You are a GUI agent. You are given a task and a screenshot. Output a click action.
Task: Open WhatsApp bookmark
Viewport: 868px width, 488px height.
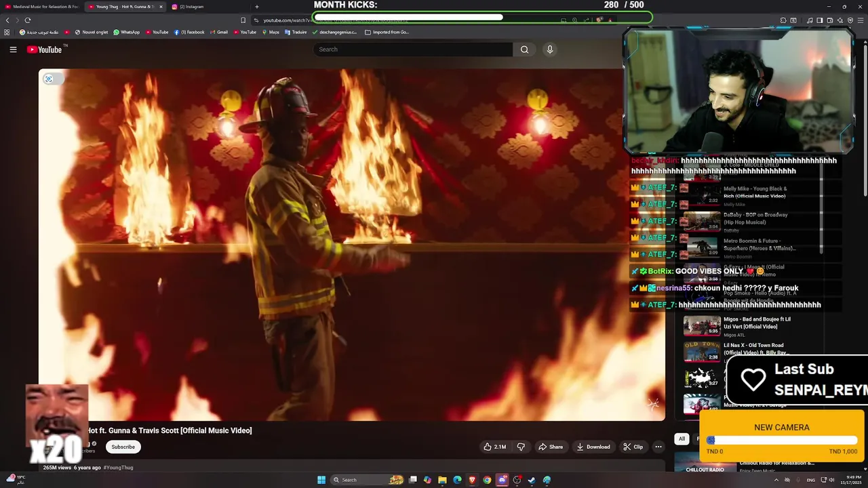coord(127,32)
